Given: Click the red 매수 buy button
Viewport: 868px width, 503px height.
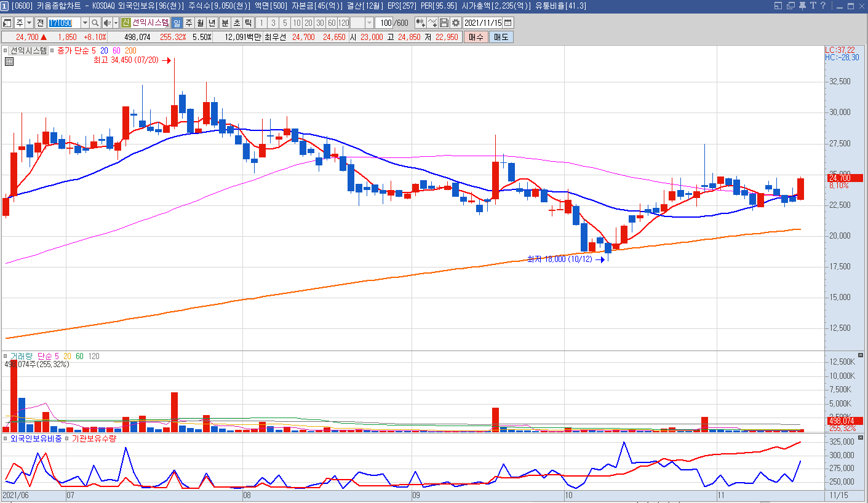Looking at the screenshot, I should point(476,37).
